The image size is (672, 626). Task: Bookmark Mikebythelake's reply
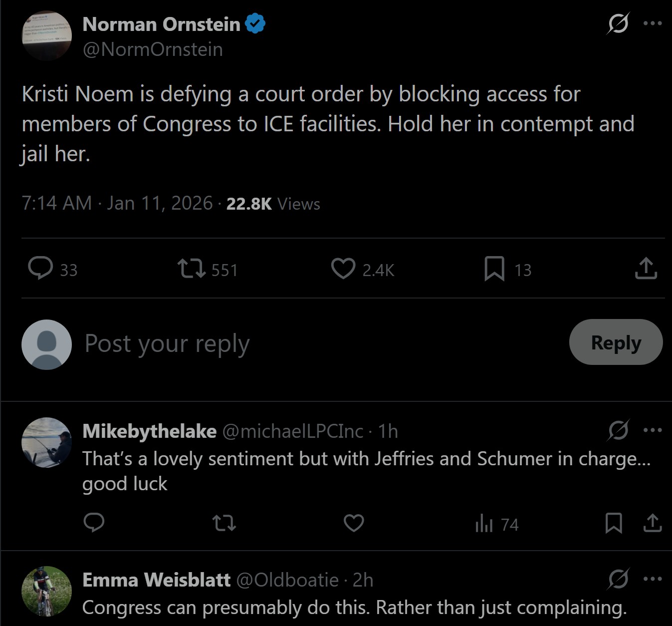[x=614, y=523]
